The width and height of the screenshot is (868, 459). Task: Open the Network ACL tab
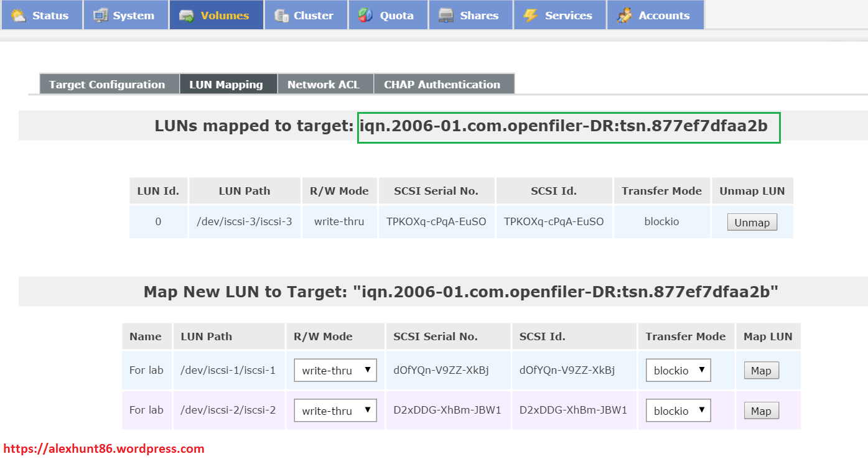click(x=325, y=83)
